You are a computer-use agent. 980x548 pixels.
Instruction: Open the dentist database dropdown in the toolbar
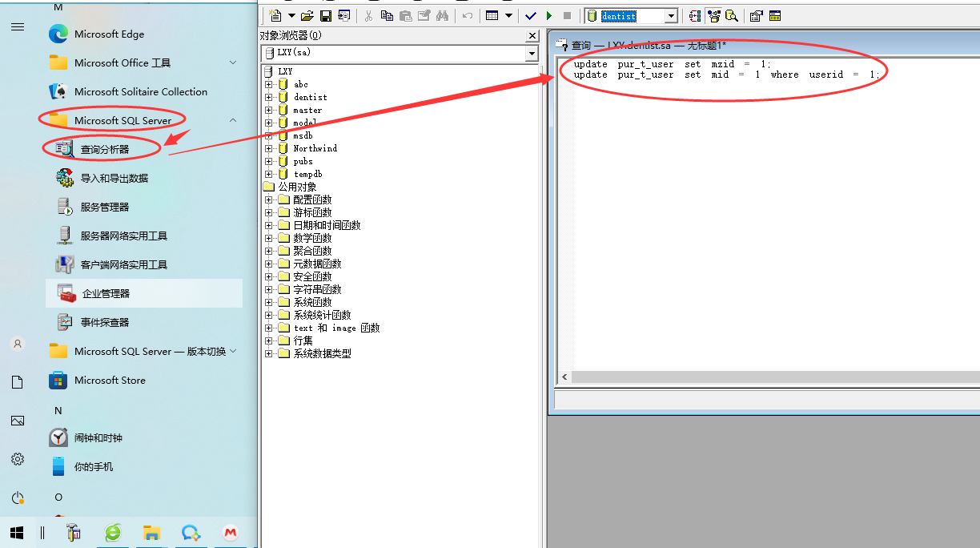point(671,16)
